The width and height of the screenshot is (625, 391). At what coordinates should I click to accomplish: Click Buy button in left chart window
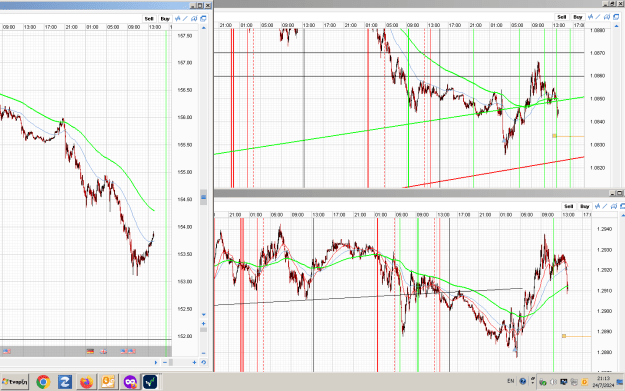click(165, 19)
